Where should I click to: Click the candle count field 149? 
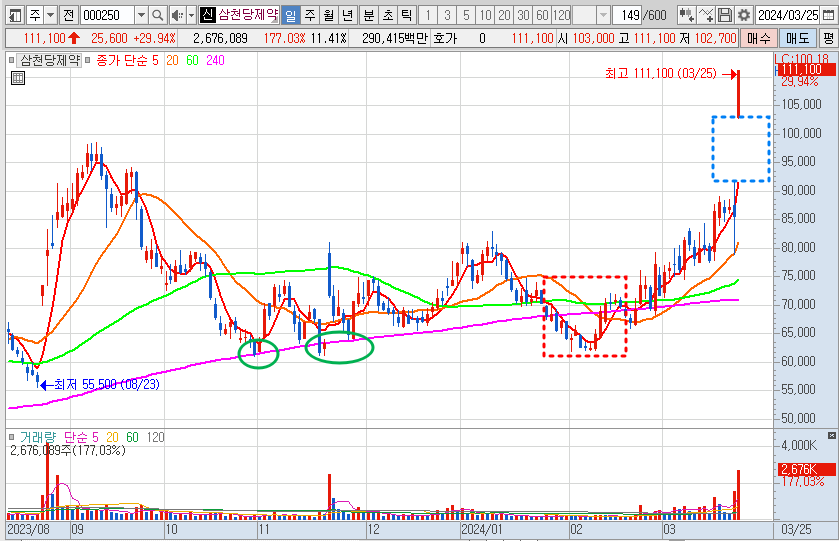point(627,16)
